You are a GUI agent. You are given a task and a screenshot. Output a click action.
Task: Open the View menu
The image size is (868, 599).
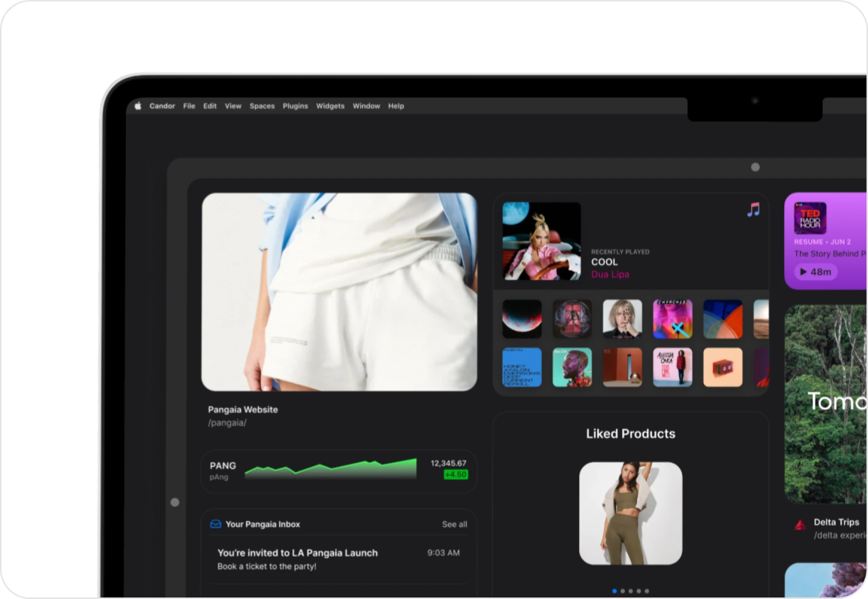coord(233,106)
